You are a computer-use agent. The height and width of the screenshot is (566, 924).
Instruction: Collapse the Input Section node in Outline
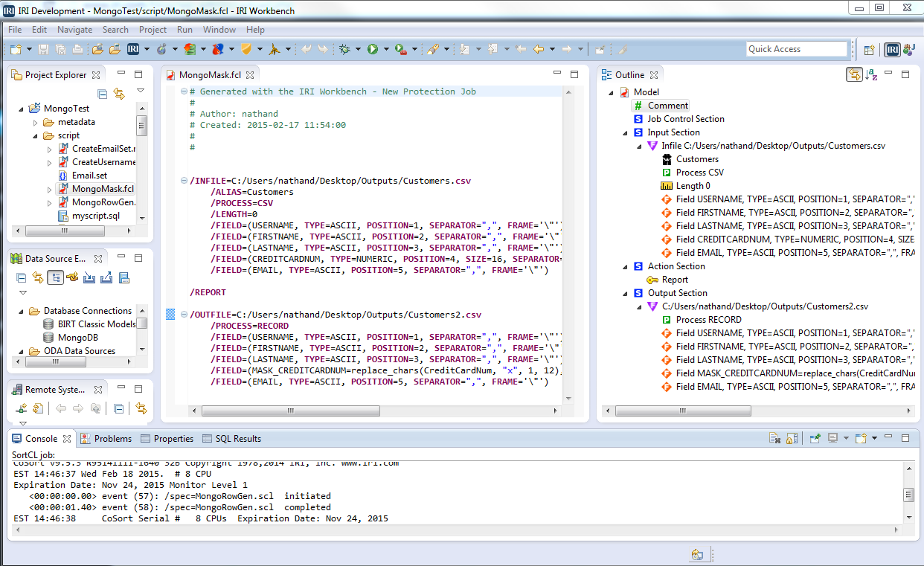[626, 132]
